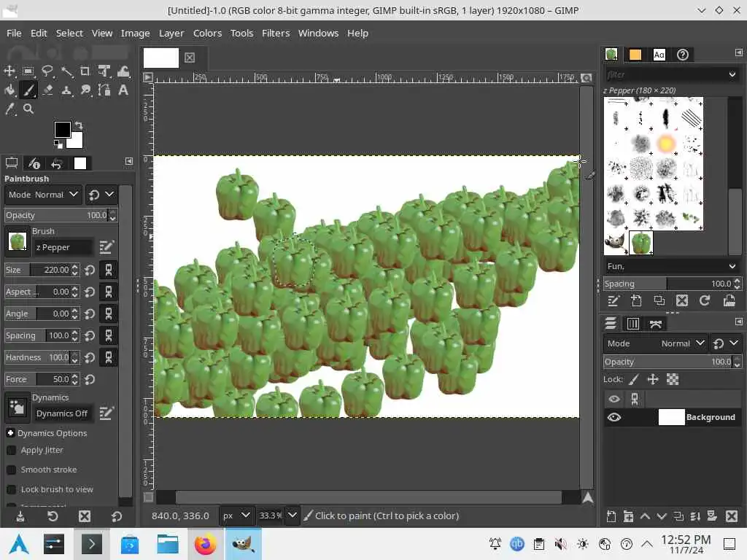Toggle the quick mask button

point(148,497)
